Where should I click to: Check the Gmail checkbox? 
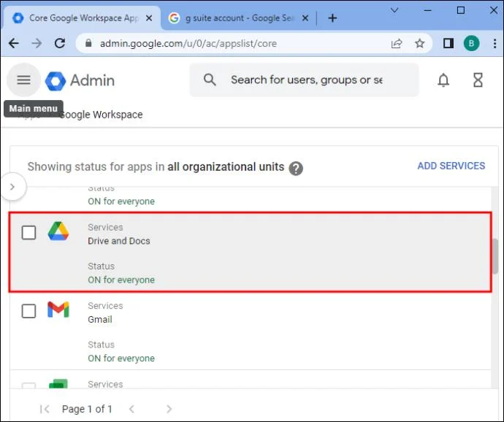(x=28, y=311)
